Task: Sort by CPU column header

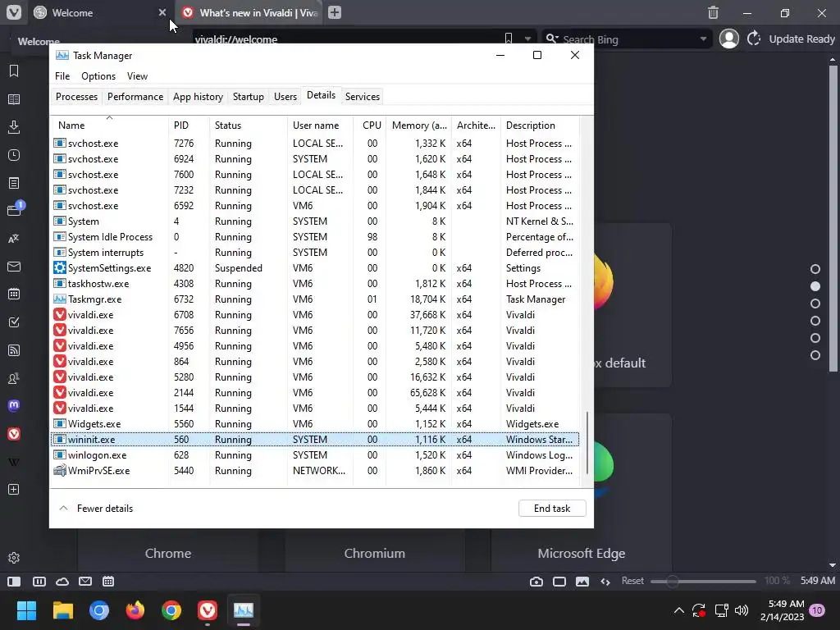Action: tap(370, 126)
